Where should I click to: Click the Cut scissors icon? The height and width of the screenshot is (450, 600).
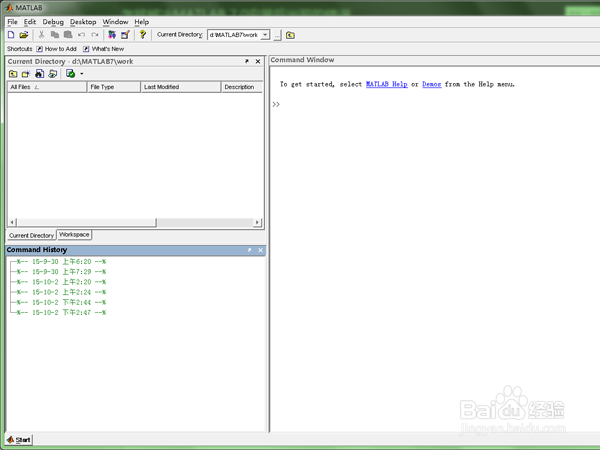(41, 35)
